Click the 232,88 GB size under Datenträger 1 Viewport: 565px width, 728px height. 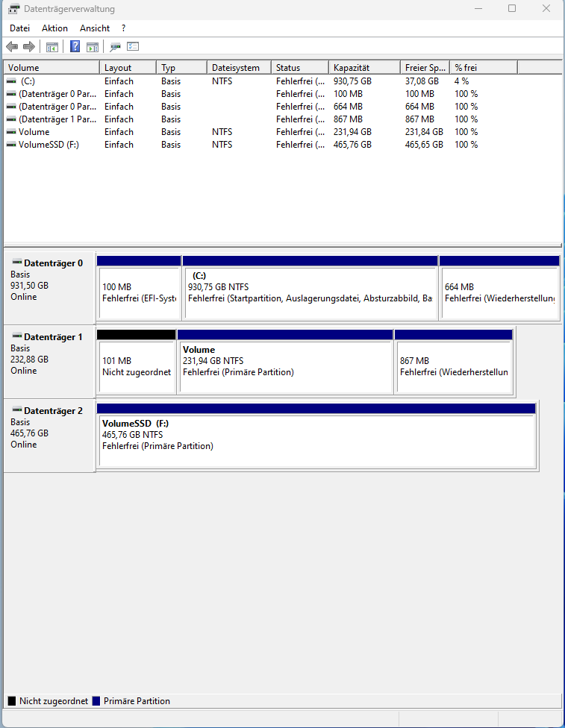pyautogui.click(x=29, y=360)
